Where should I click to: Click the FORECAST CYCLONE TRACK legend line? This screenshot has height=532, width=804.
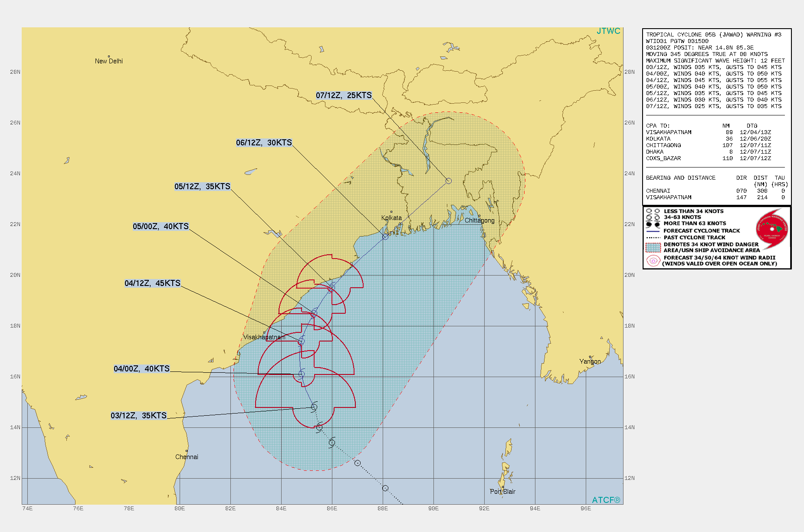point(653,231)
